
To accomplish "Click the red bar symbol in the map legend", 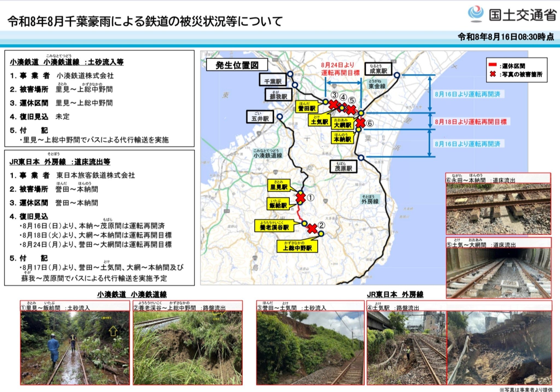I will (492, 65).
